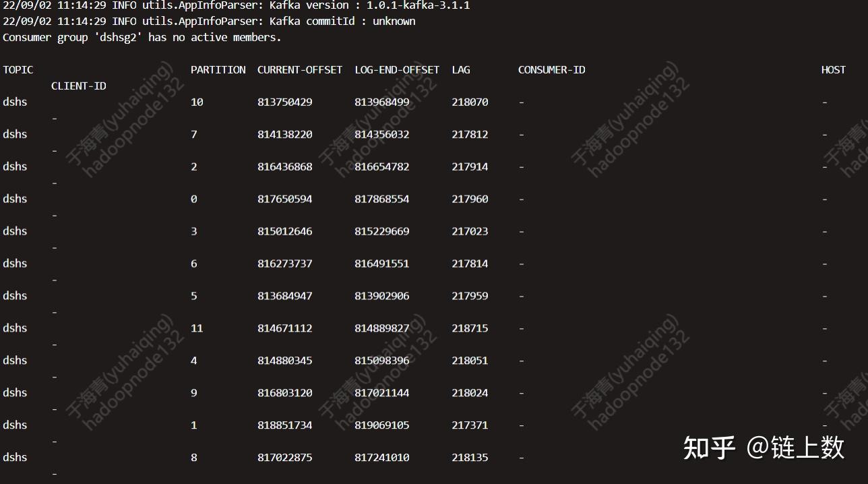Viewport: 868px width, 484px height.
Task: Click the LAG column header
Action: 461,69
